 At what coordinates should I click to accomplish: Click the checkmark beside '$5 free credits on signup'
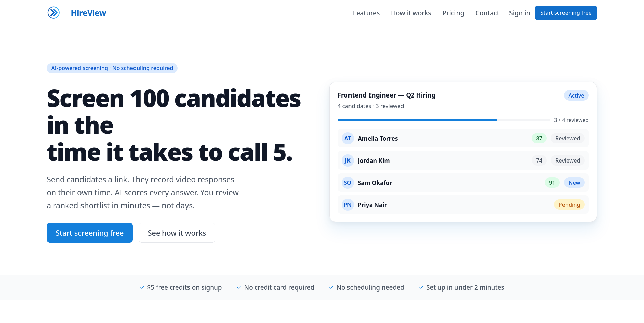142,287
